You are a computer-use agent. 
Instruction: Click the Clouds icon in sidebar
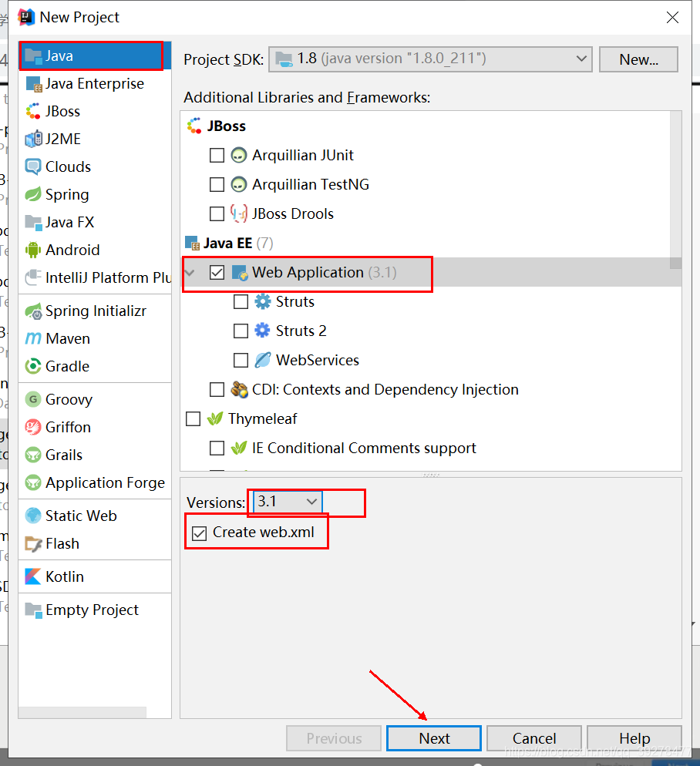tap(33, 167)
